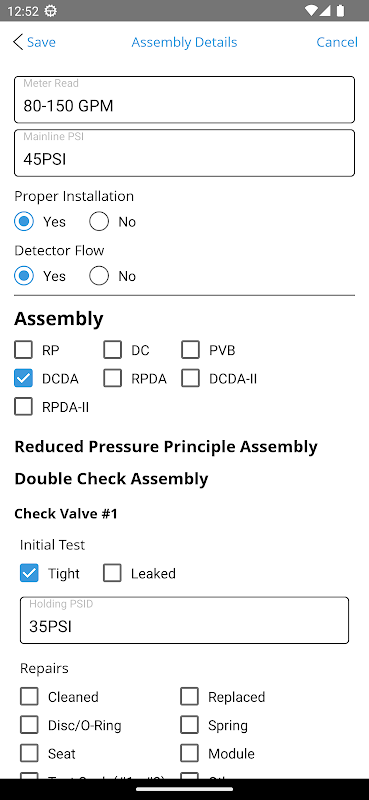Viewport: 369px width, 800px height.
Task: Edit the Mainline PSI field
Action: coord(184,153)
